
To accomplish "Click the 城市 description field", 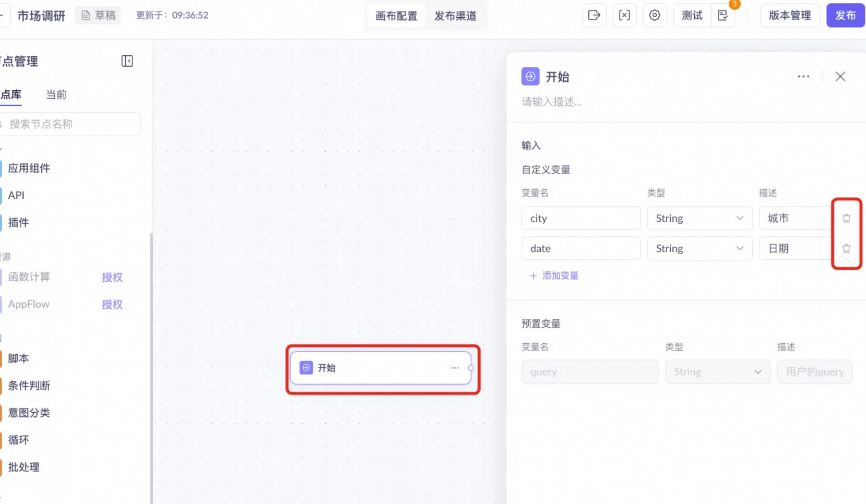I will coord(795,218).
